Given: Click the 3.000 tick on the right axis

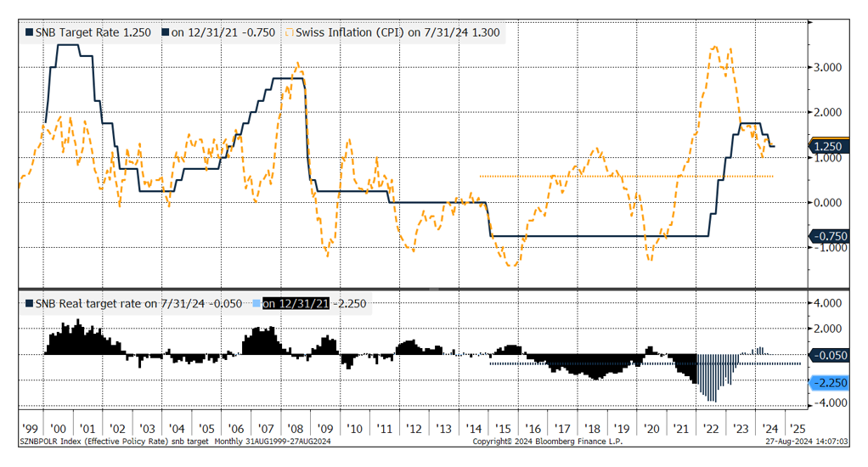Looking at the screenshot, I should coord(828,67).
